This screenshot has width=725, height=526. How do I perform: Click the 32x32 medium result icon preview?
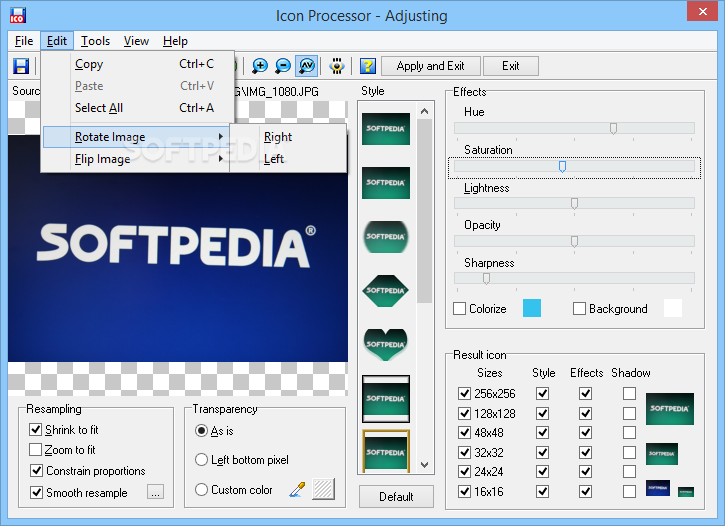click(x=662, y=454)
